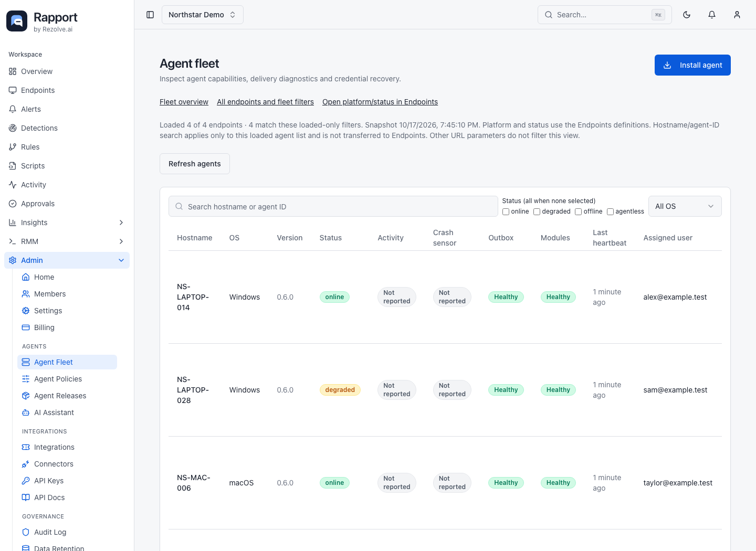Viewport: 756px width, 551px height.
Task: Open Settings admin menu item
Action: coord(67,311)
